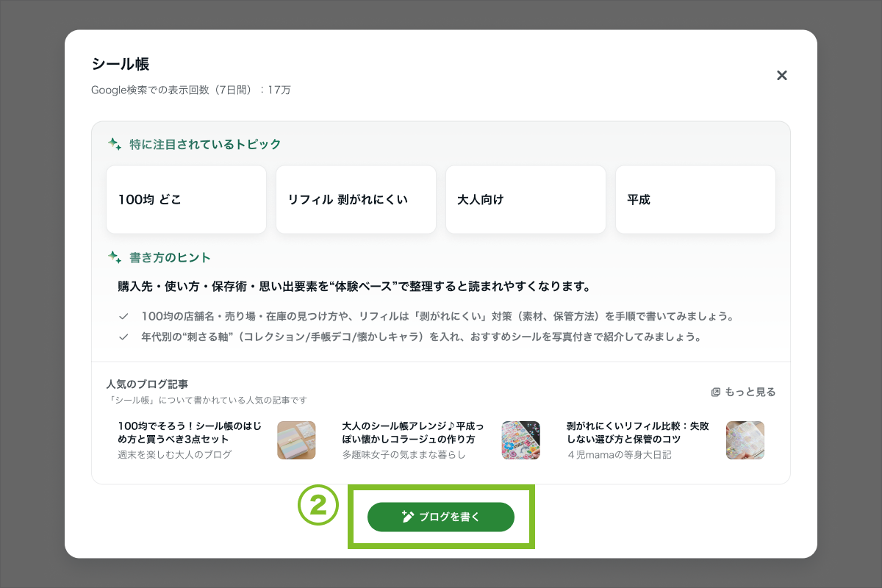Select the リフィル 剥がれにくい topic card
The image size is (882, 588).
(x=356, y=200)
